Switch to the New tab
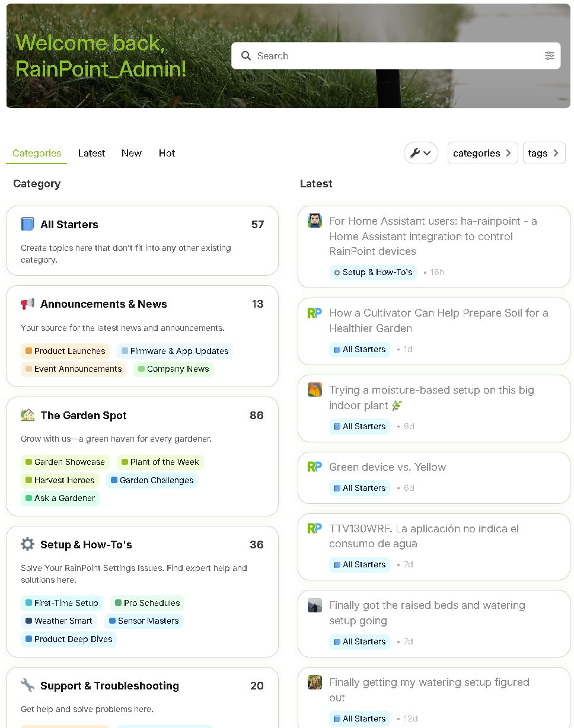574x728 pixels. [x=132, y=153]
